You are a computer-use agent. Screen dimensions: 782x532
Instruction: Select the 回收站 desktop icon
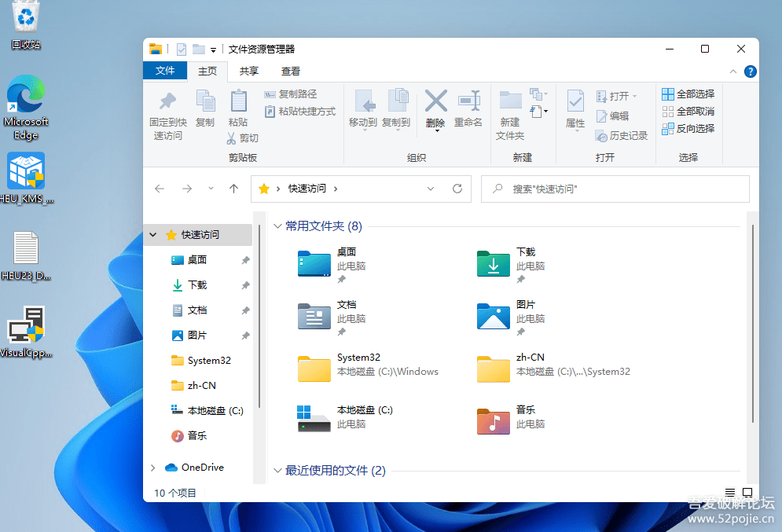point(25,25)
